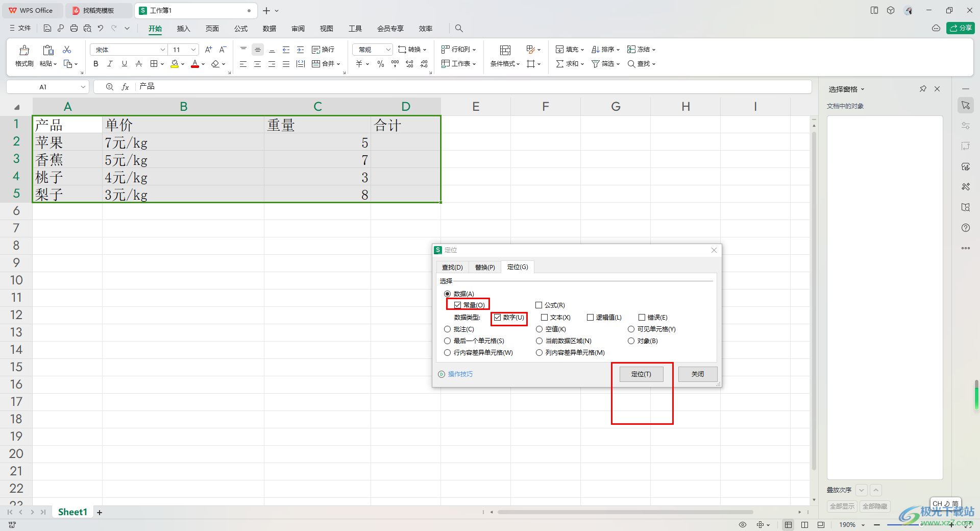980x531 pixels.
Task: Open the Formulas (公式) ribbon tab
Action: [241, 29]
